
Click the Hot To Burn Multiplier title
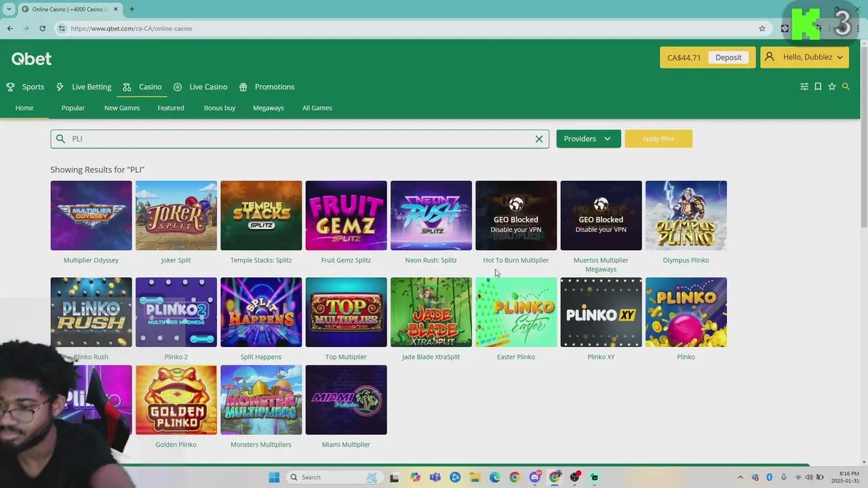[516, 260]
